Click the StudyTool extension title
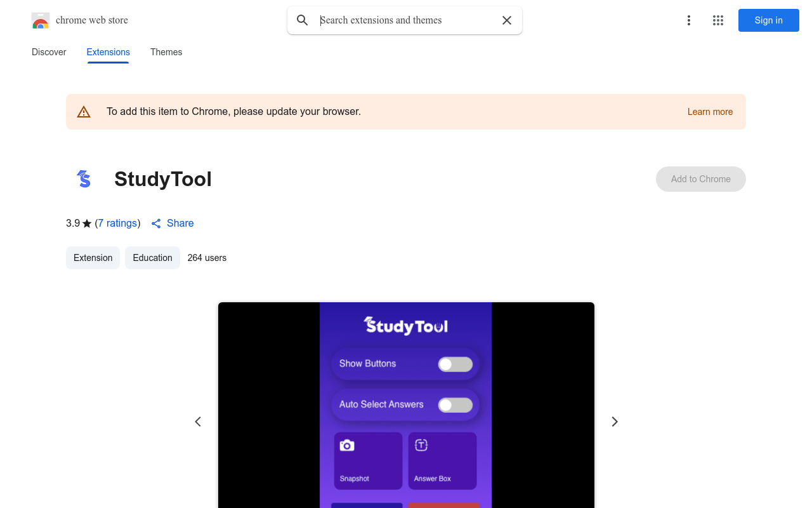Image resolution: width=812 pixels, height=508 pixels. click(x=163, y=179)
